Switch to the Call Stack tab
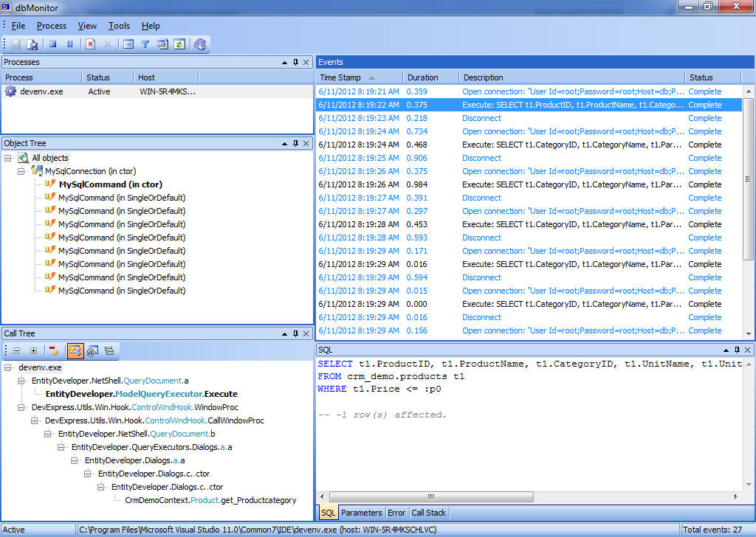 click(x=428, y=513)
